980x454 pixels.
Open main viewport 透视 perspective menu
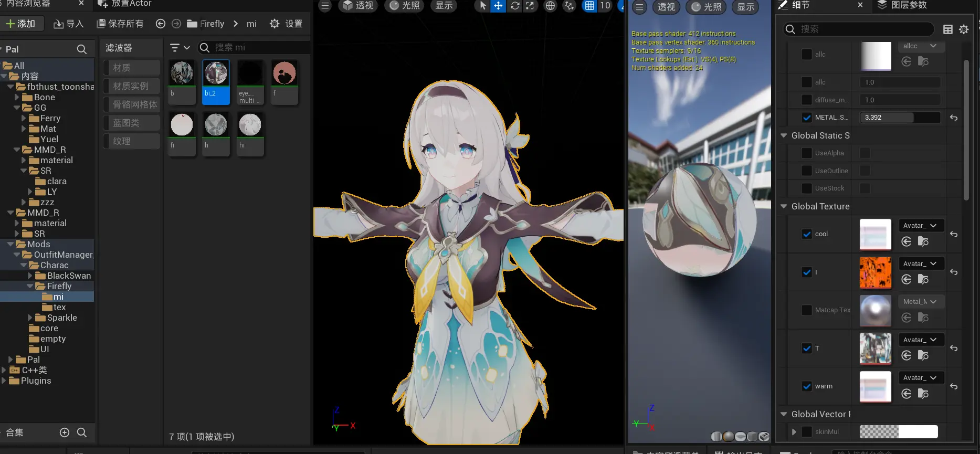[x=358, y=6]
